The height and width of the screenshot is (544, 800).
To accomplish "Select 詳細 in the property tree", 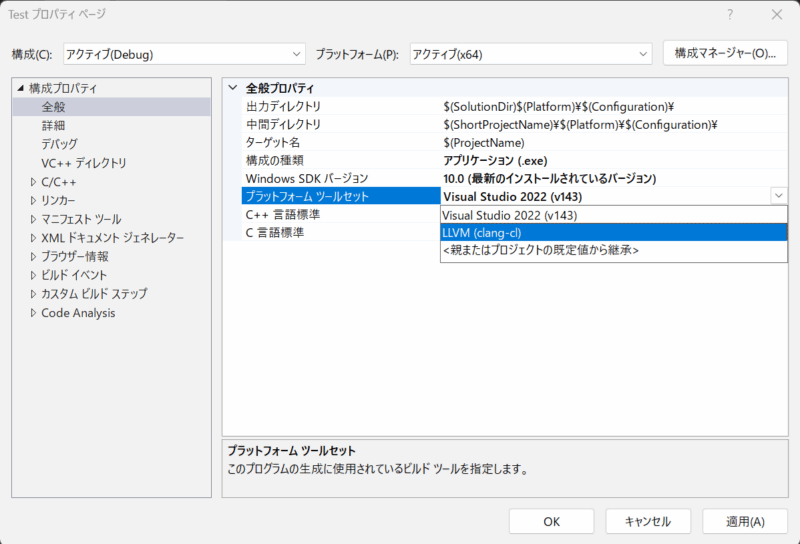I will click(x=53, y=125).
